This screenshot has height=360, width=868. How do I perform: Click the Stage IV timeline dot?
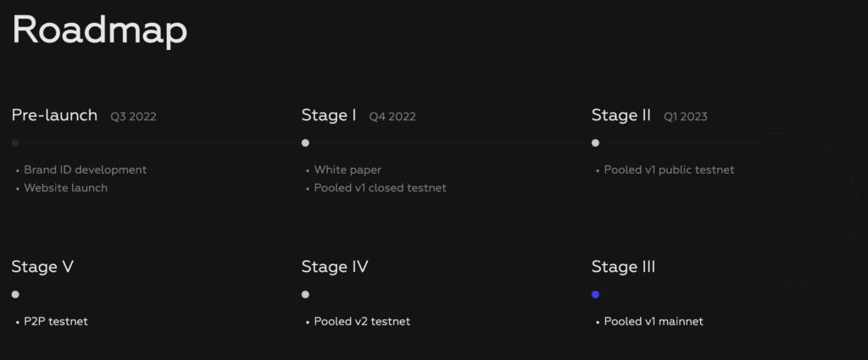coord(305,294)
